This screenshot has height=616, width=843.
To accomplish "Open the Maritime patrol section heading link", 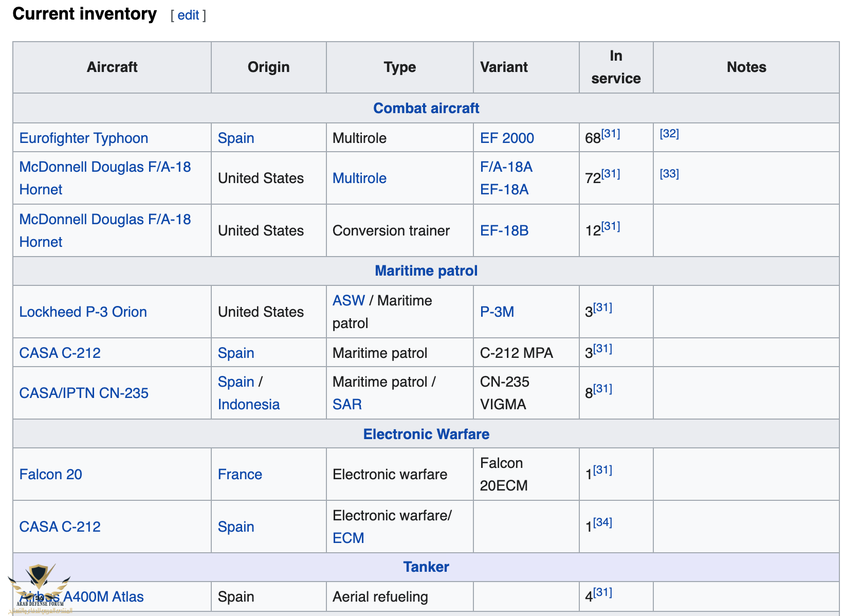I will [x=426, y=270].
